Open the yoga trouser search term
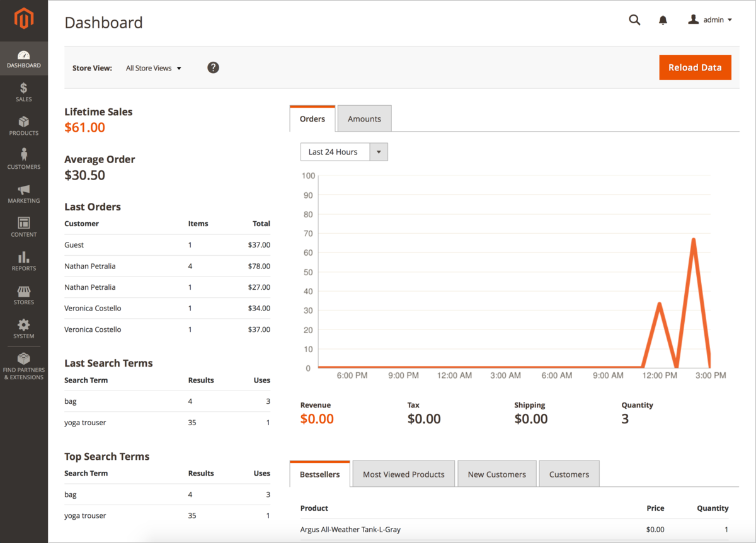The height and width of the screenshot is (543, 756). (84, 422)
